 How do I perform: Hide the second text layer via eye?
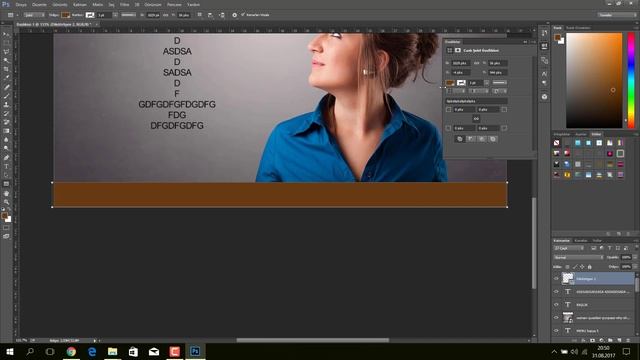[556, 291]
